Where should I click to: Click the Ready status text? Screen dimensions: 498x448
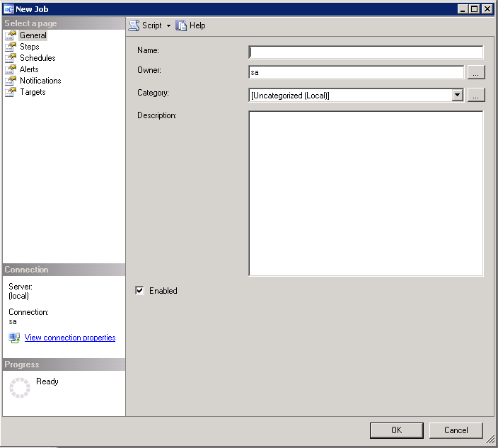(47, 381)
